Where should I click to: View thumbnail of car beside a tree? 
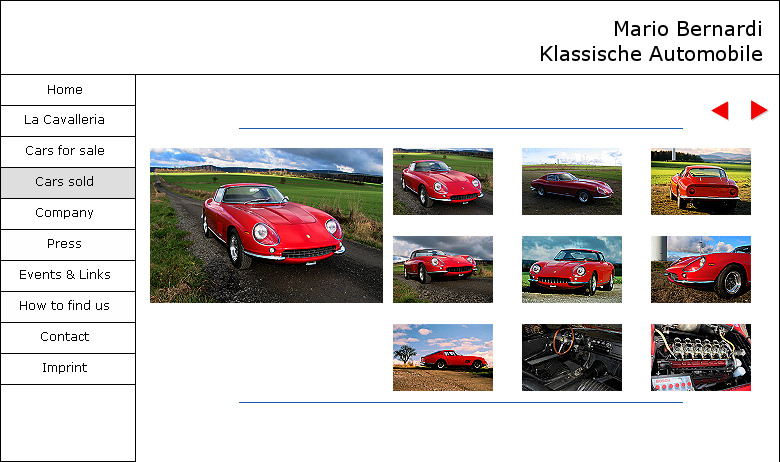point(443,358)
